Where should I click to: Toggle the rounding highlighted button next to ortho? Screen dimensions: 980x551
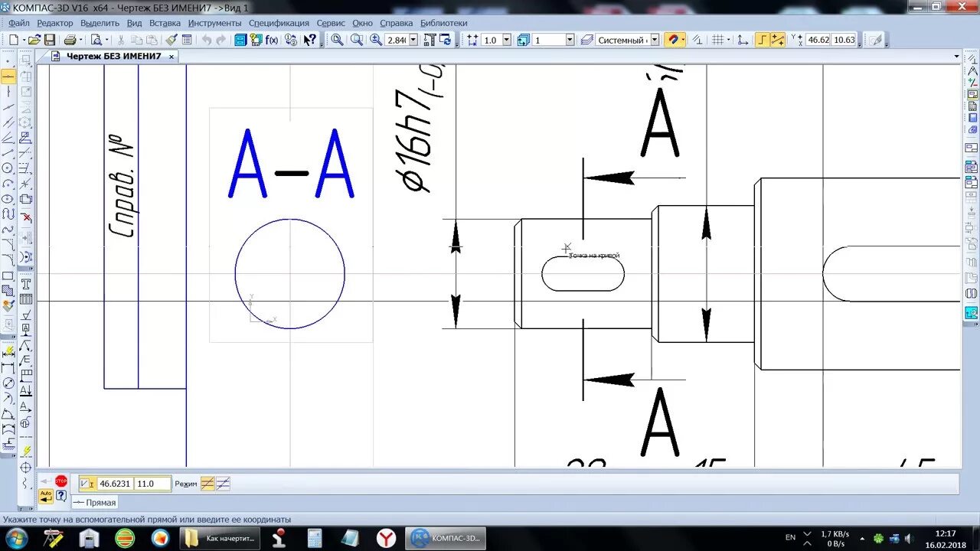(777, 40)
